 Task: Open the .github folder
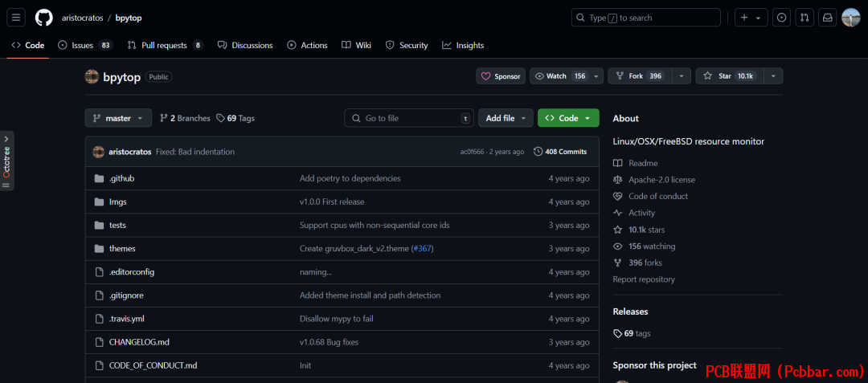pos(122,178)
